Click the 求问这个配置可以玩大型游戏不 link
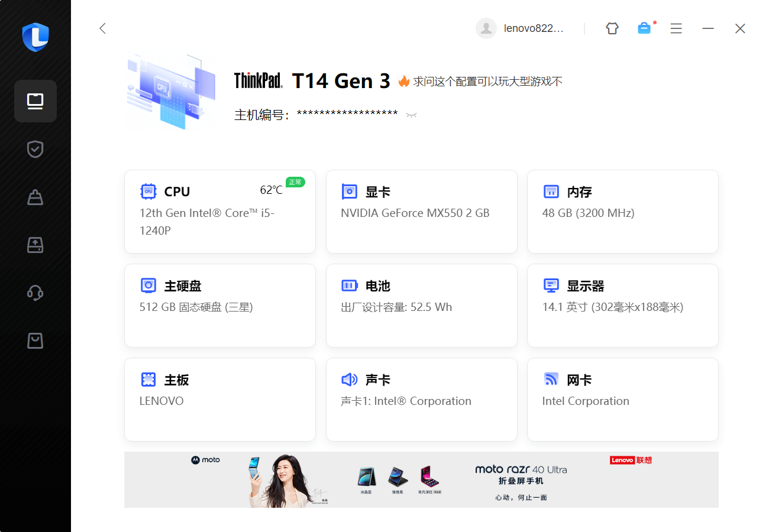This screenshot has height=532, width=772. click(488, 81)
